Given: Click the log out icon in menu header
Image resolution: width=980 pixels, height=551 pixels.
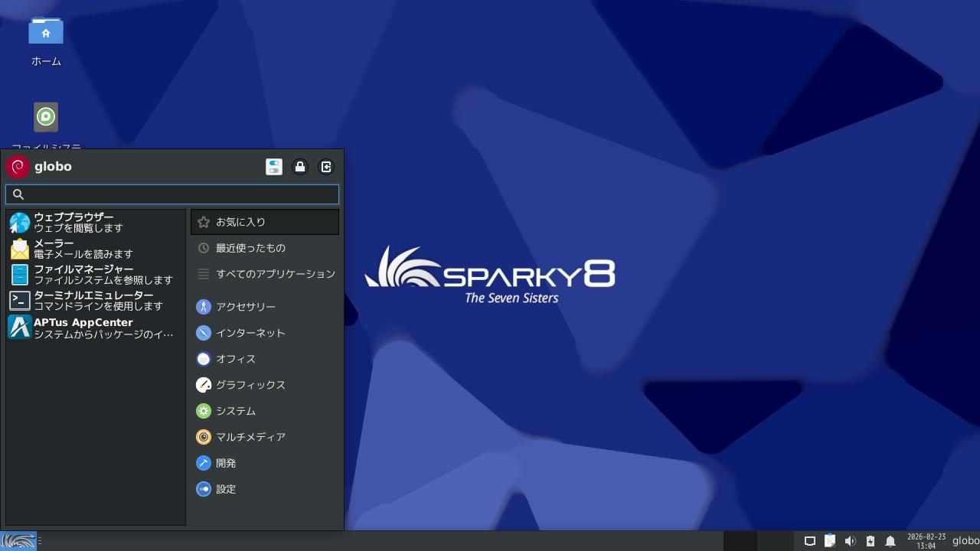Looking at the screenshot, I should click(326, 167).
